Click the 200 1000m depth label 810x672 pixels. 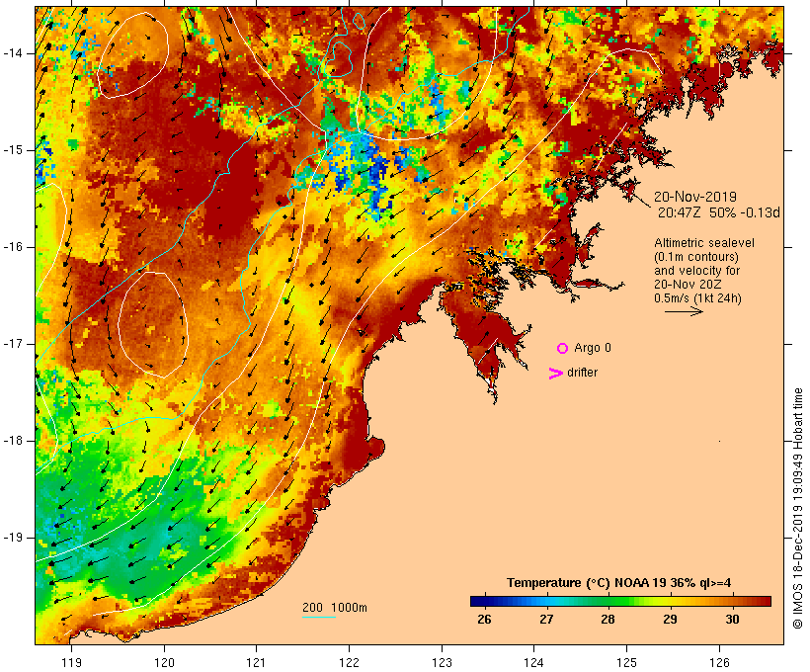coord(335,608)
